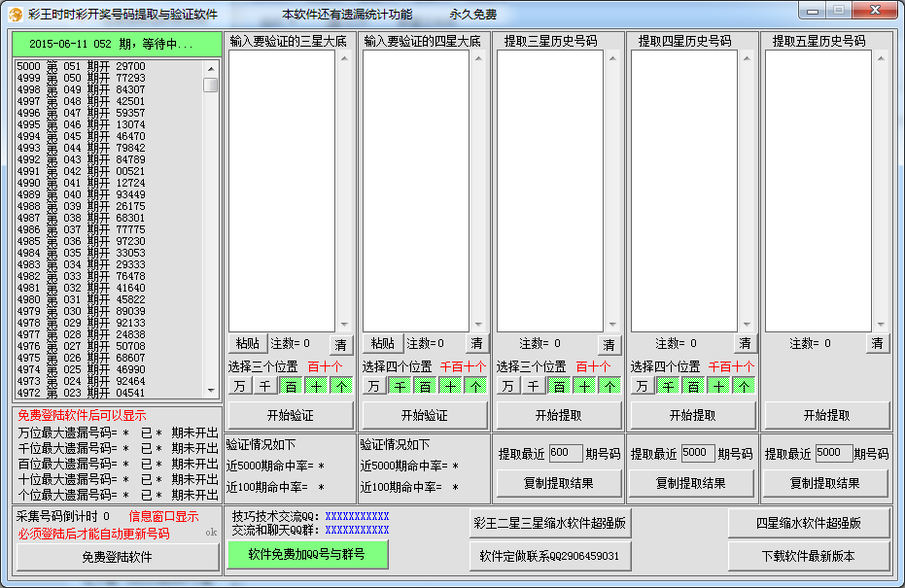
Task: Toggle 千 position in four-star verify panel
Action: [x=399, y=386]
